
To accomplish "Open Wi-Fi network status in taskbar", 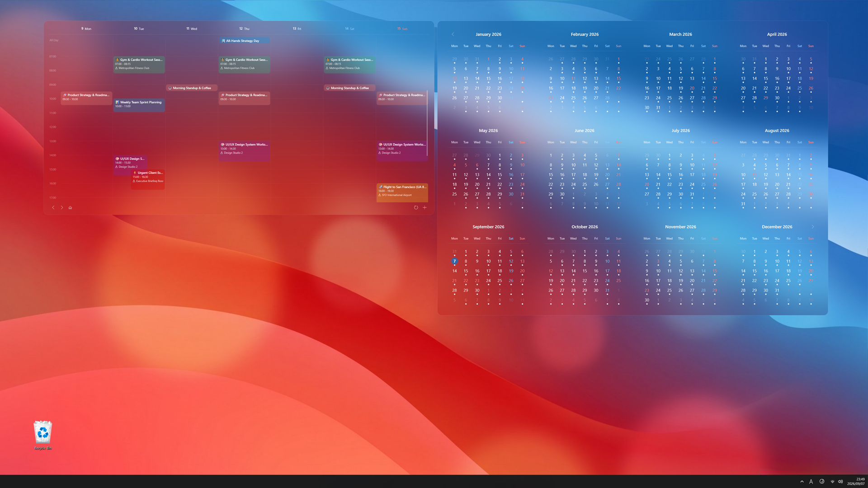I will (832, 482).
